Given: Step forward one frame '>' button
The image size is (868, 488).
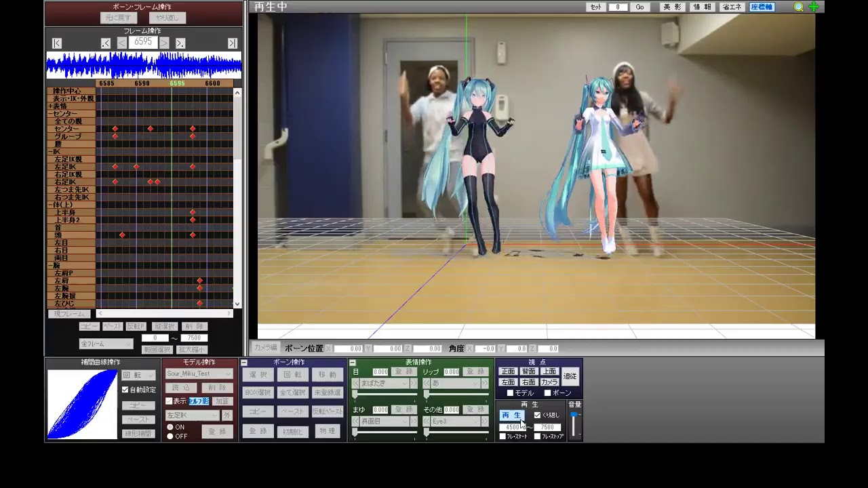Looking at the screenshot, I should (x=165, y=43).
